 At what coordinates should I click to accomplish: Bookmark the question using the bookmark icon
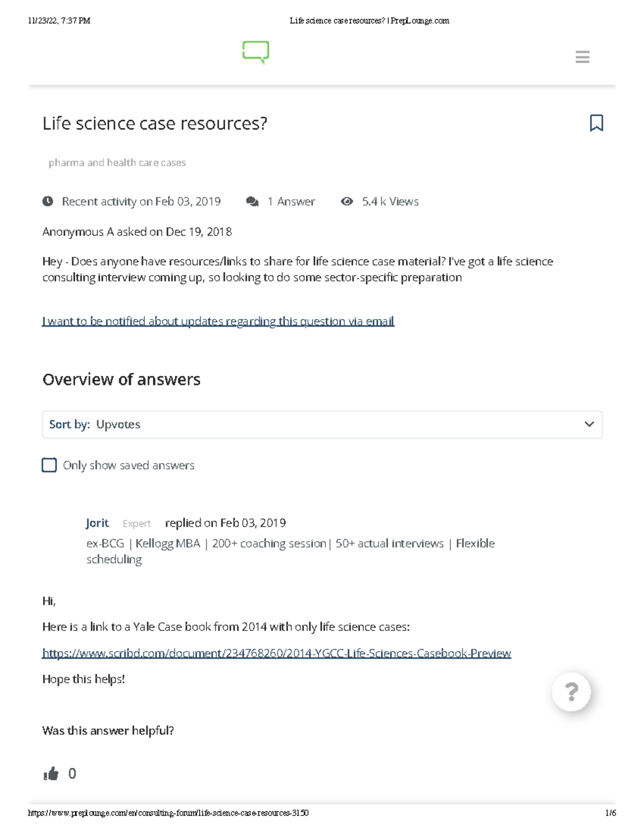(x=597, y=124)
